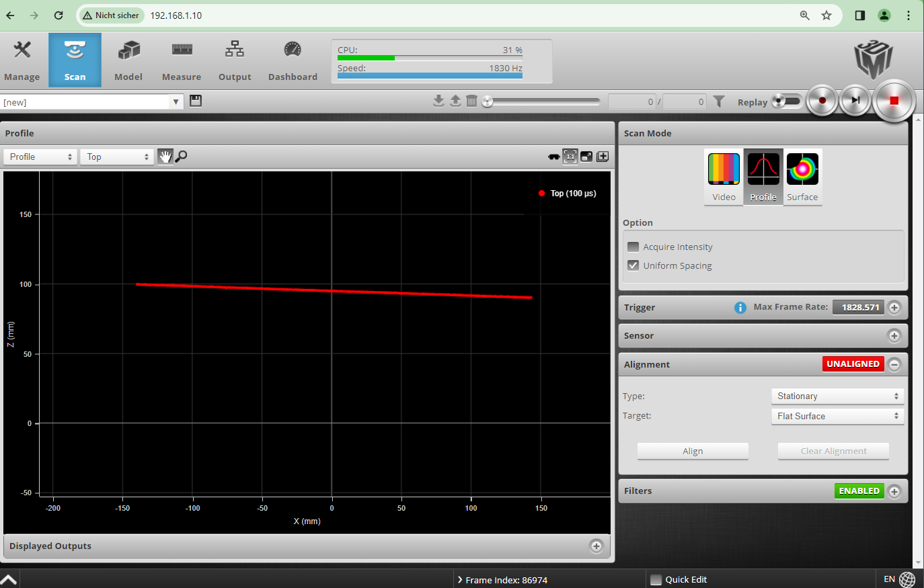Image resolution: width=924 pixels, height=588 pixels.
Task: Click the maximize viewer icon
Action: (x=586, y=157)
